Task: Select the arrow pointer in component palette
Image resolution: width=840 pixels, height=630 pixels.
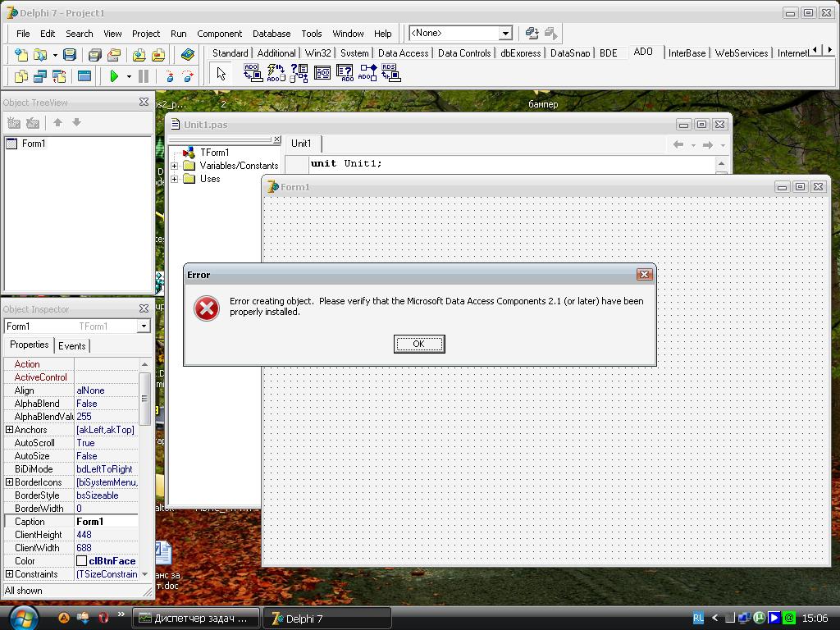Action: click(221, 73)
